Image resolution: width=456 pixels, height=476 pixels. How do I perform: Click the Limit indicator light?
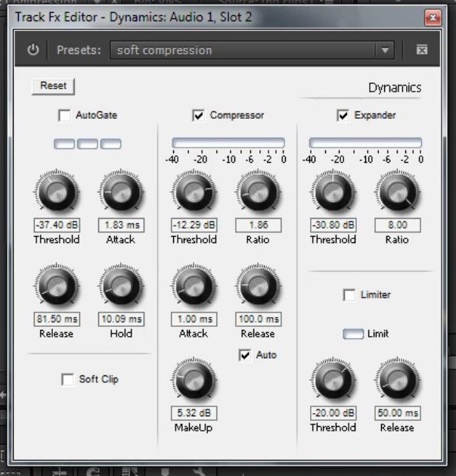click(x=353, y=334)
